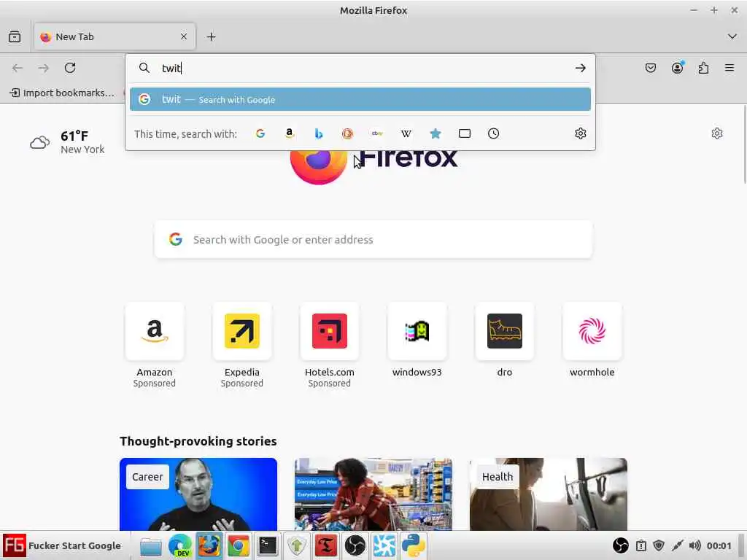Screen dimensions: 747x560
Task: Click the address bar text field
Action: [362, 68]
